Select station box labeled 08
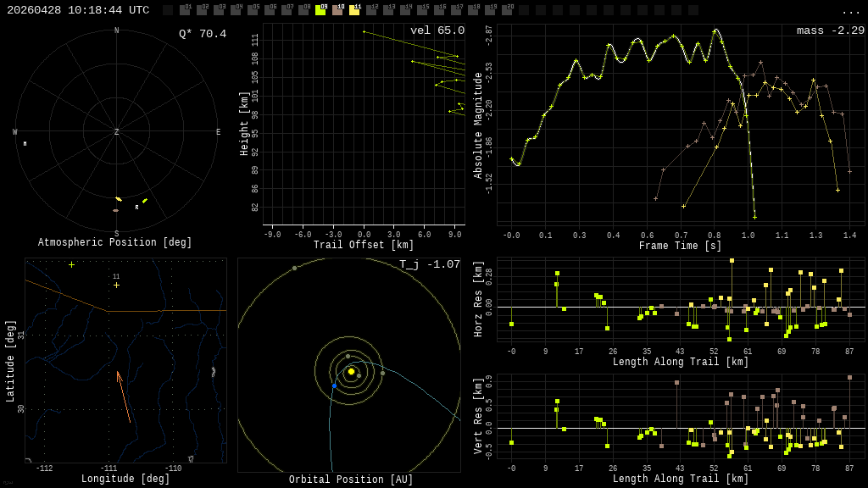 tap(303, 10)
